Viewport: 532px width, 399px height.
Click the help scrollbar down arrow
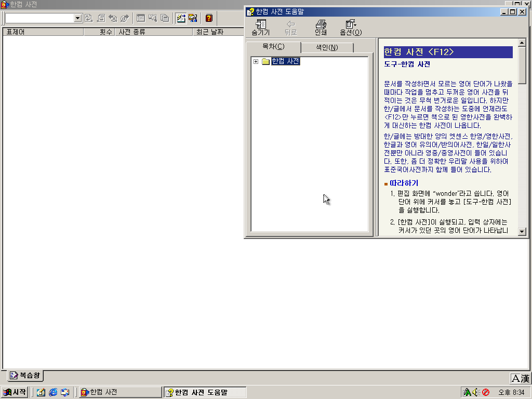522,231
